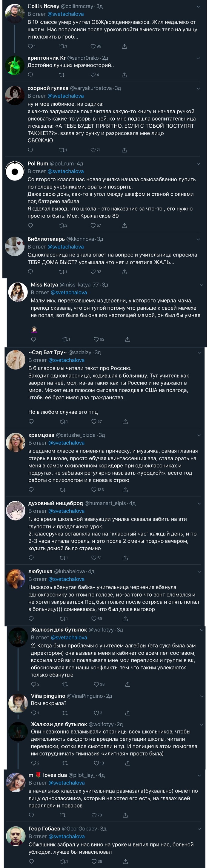Like храмцова's tweet with 133 likes
This screenshot has width=209, height=868.
point(94,489)
